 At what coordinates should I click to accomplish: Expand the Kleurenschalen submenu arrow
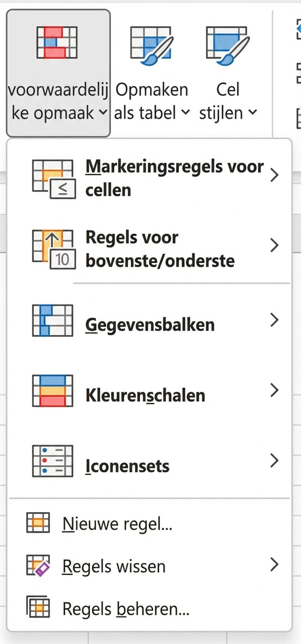pyautogui.click(x=274, y=390)
